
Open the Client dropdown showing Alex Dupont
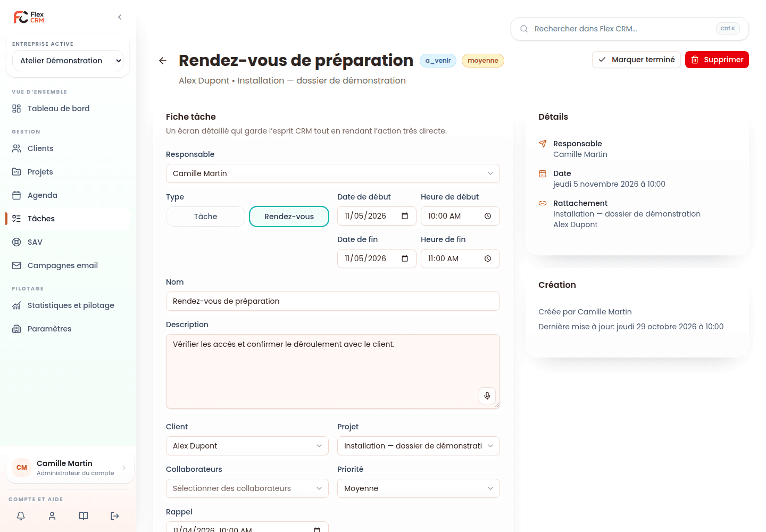[x=247, y=446]
